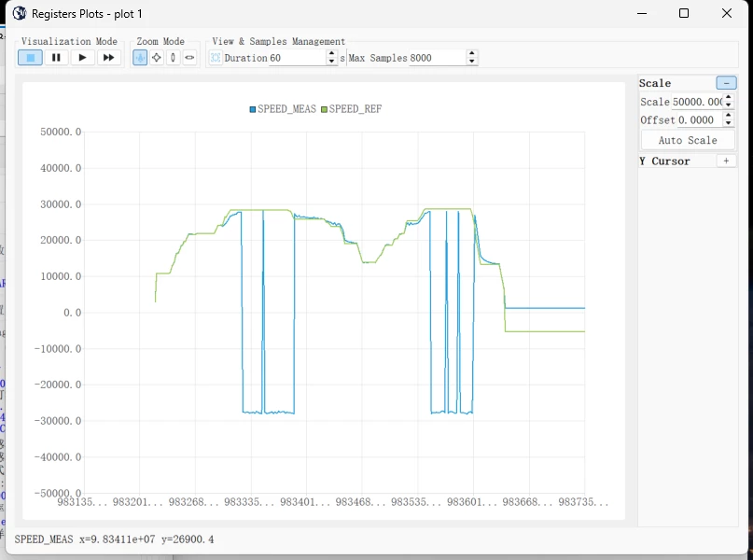Screen dimensions: 753x560
Task: Choose horizontal zoom mode icon
Action: point(189,58)
